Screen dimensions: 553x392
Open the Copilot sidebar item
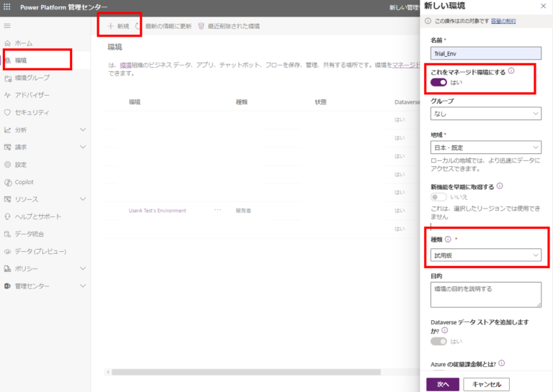pos(24,182)
